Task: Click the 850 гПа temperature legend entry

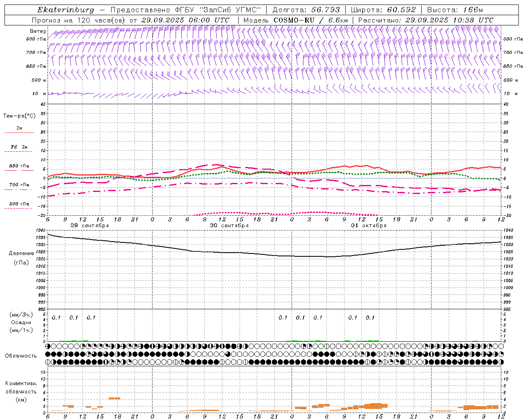Action: click(19, 166)
